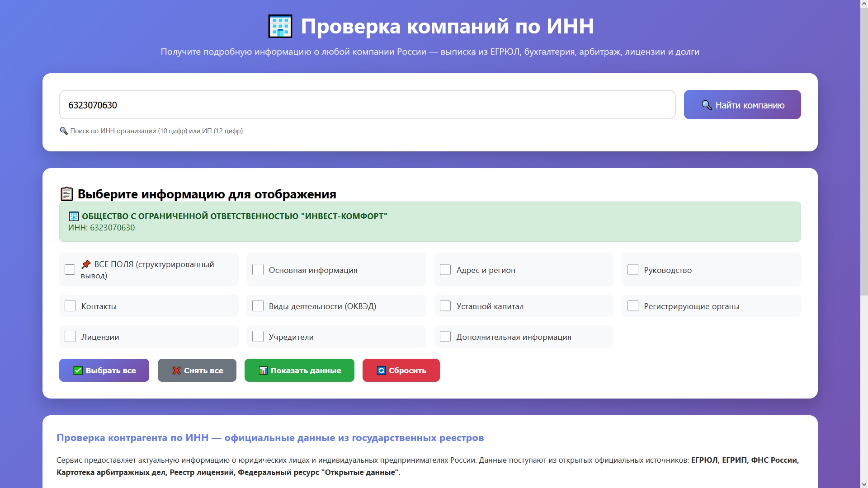Click the chart icon on Показать данные
Screen dimensions: 868x488
[263, 371]
